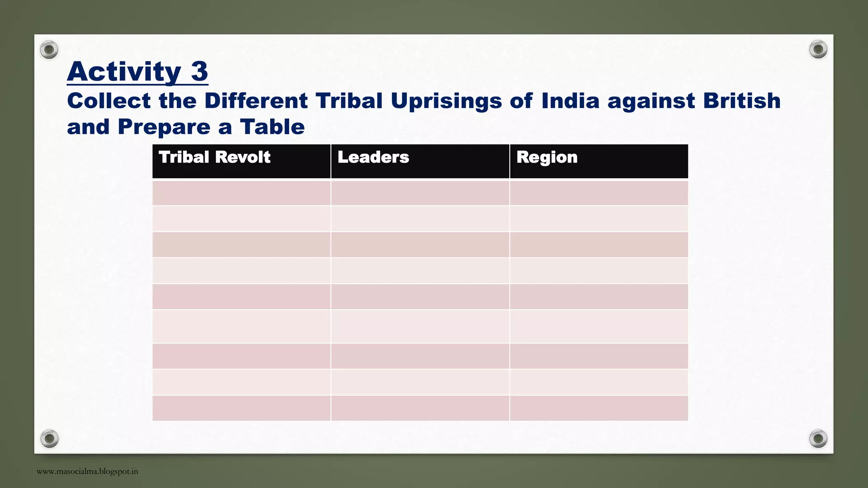Click the 'and Prepare a Table' text line

pos(186,127)
